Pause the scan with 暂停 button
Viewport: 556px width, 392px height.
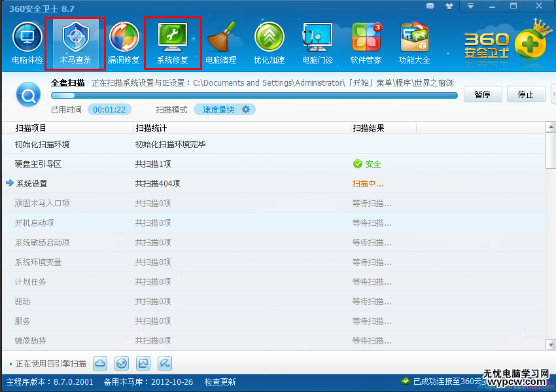point(483,94)
